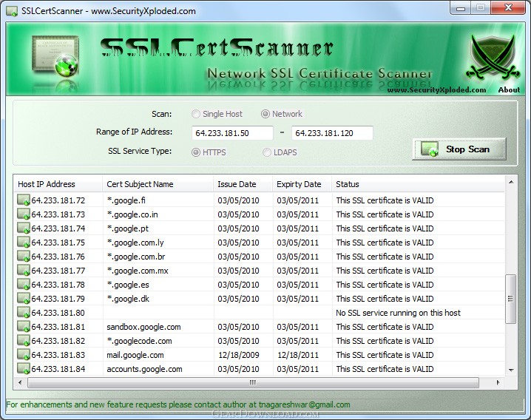
Task: Open www.SecurityXploded.com banner link
Action: [436, 89]
